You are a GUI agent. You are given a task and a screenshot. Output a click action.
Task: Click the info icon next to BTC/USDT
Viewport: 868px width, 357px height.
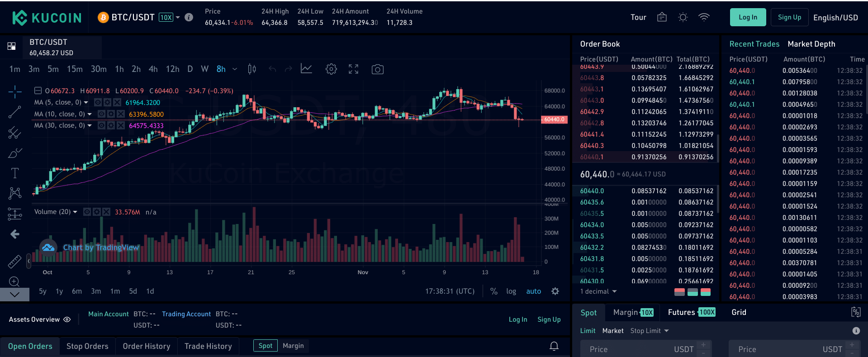tap(189, 17)
